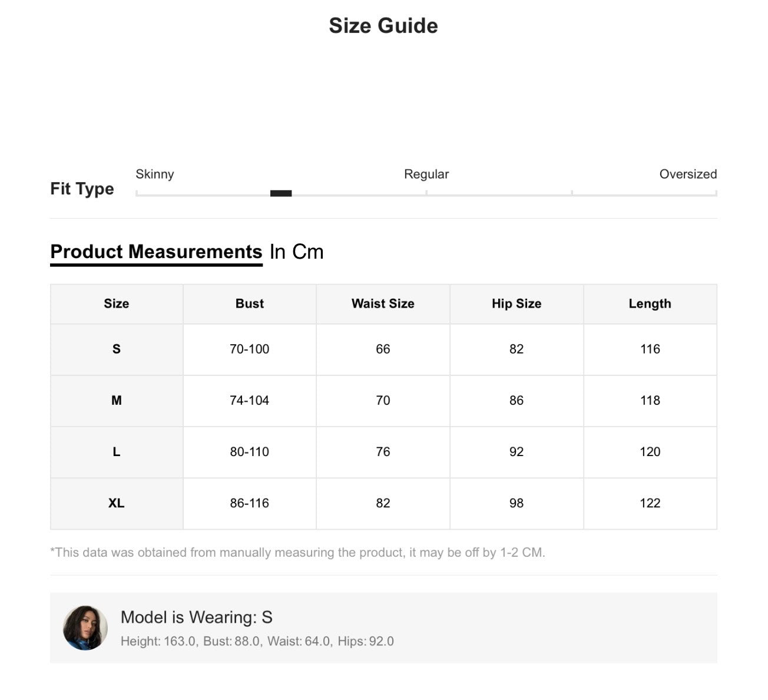Viewport: 768px width, 700px height.
Task: Select the Product Measurements tab
Action: click(156, 252)
